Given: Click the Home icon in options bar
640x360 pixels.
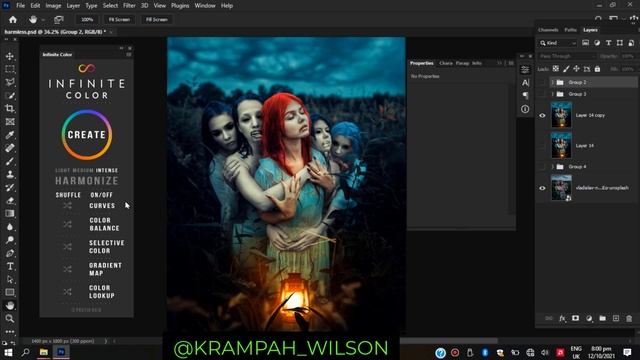Looking at the screenshot, I should coord(13,19).
